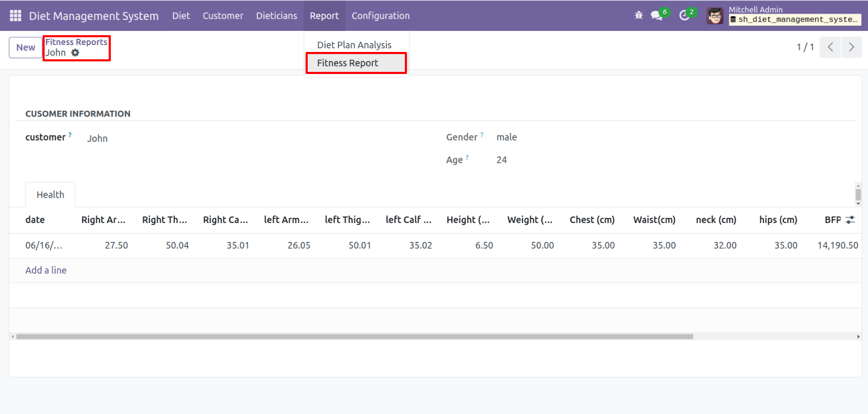The height and width of the screenshot is (414, 868).
Task: Click the gear icon beside John
Action: [x=75, y=53]
